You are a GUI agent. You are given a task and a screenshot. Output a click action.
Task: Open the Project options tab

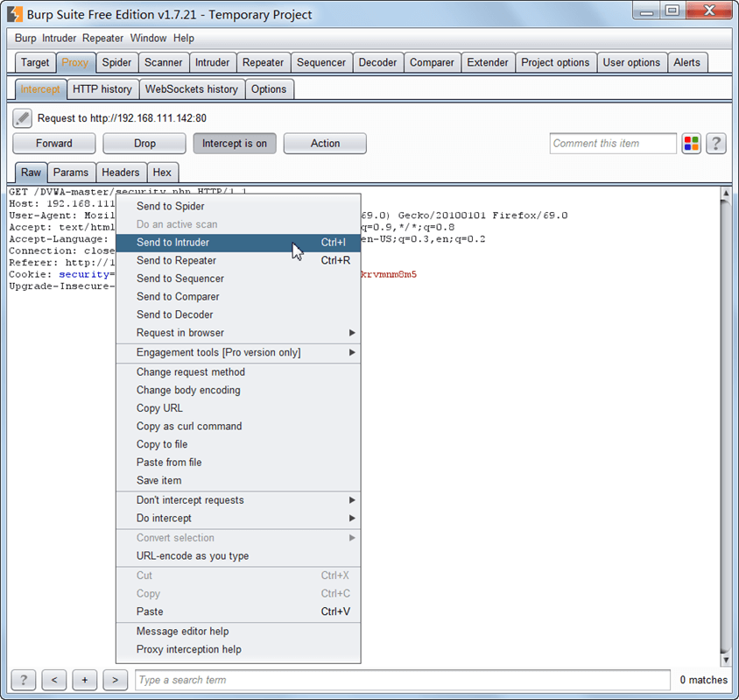tap(555, 62)
